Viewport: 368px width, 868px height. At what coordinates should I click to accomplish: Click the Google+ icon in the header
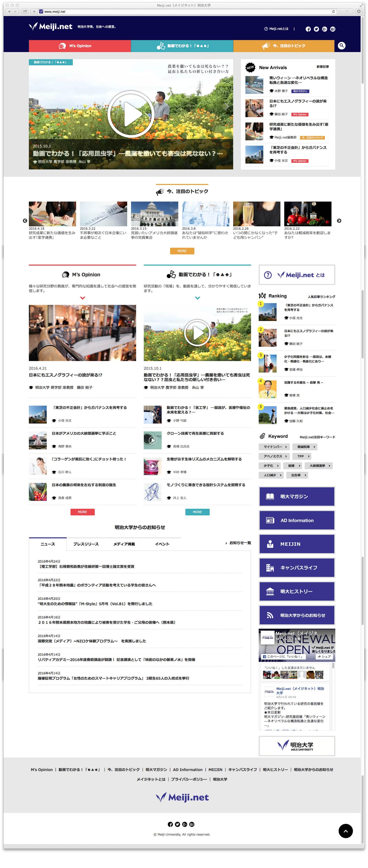[325, 29]
